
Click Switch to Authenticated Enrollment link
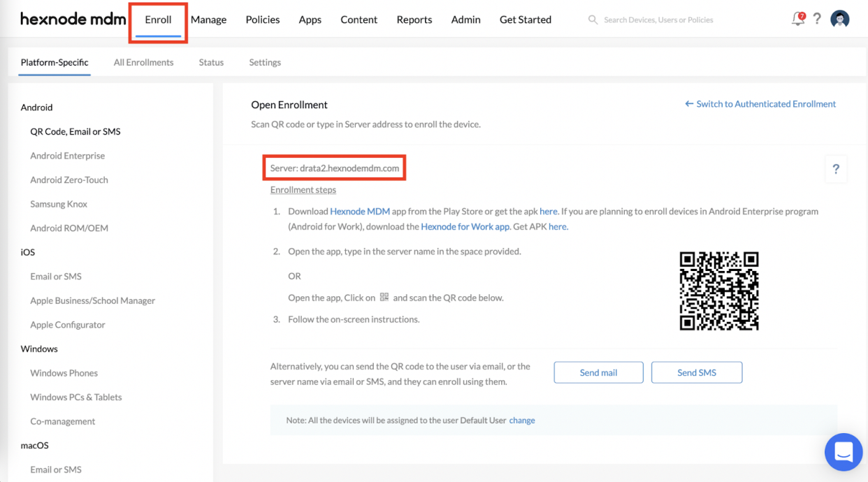760,104
